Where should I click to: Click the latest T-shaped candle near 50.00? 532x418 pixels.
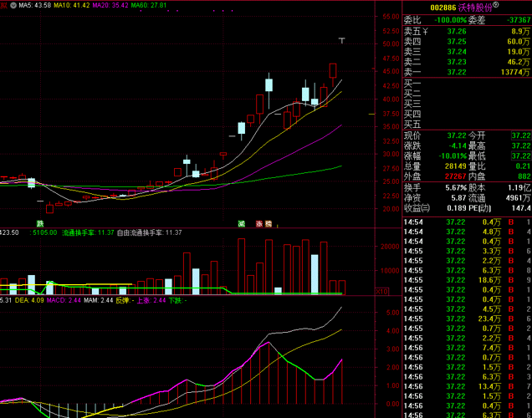341,40
